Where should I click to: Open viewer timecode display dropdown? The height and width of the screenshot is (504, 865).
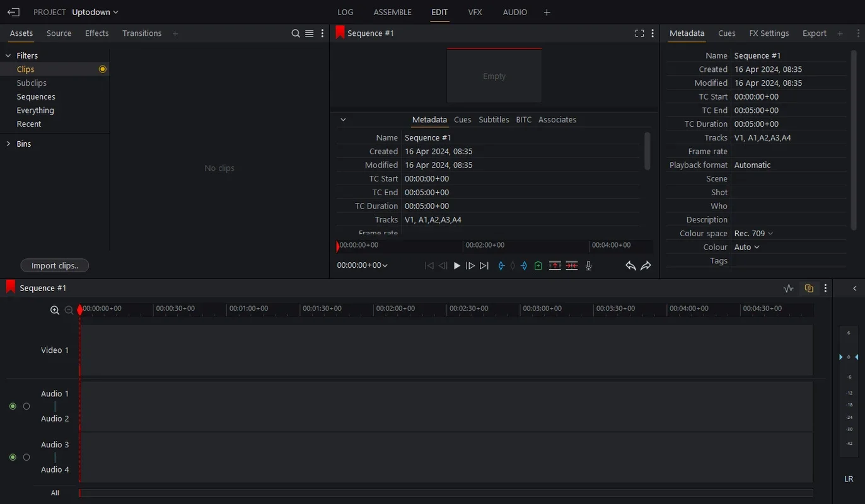point(363,265)
